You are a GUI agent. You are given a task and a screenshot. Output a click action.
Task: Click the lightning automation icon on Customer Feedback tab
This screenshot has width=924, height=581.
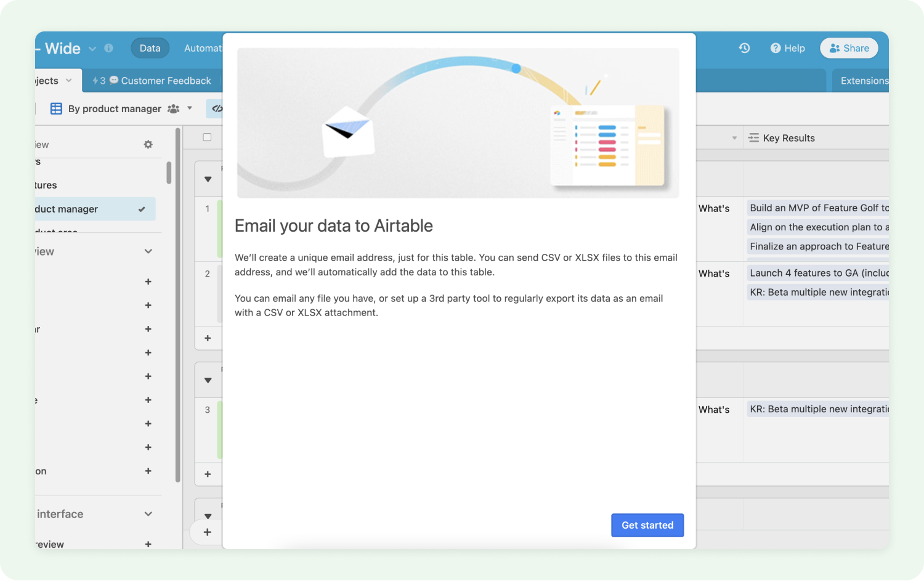[95, 81]
